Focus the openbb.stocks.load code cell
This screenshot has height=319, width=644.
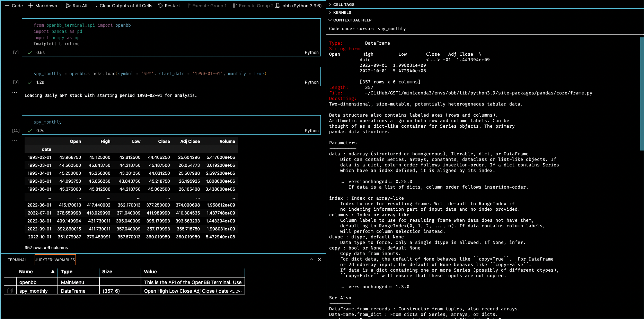pyautogui.click(x=171, y=74)
